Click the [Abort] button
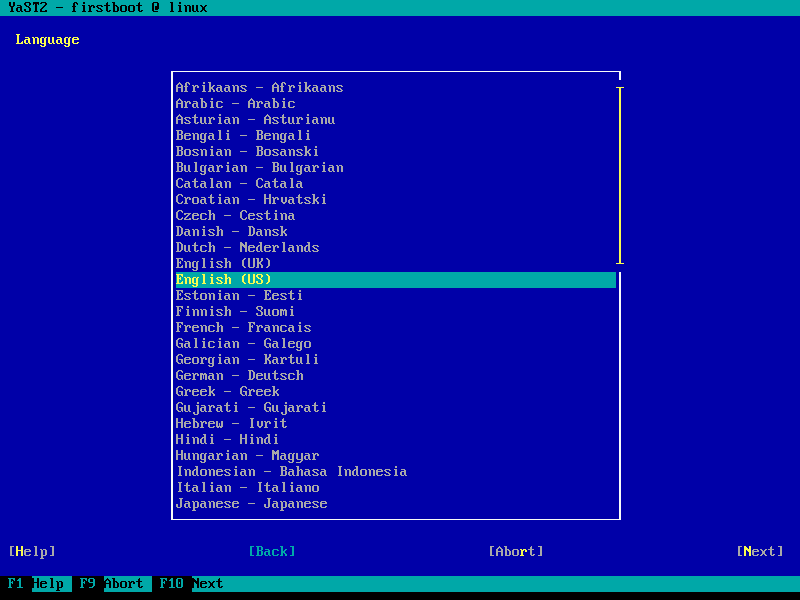 coord(516,552)
